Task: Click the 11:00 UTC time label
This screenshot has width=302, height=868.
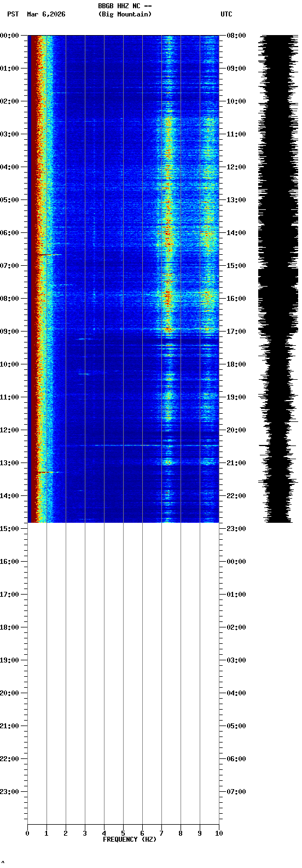Action: 236,134
